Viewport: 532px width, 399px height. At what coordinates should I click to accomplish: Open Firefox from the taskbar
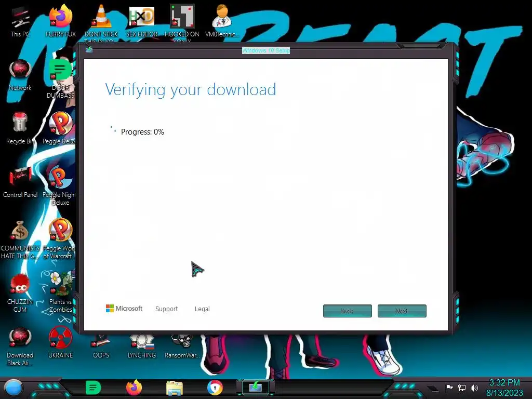click(134, 388)
